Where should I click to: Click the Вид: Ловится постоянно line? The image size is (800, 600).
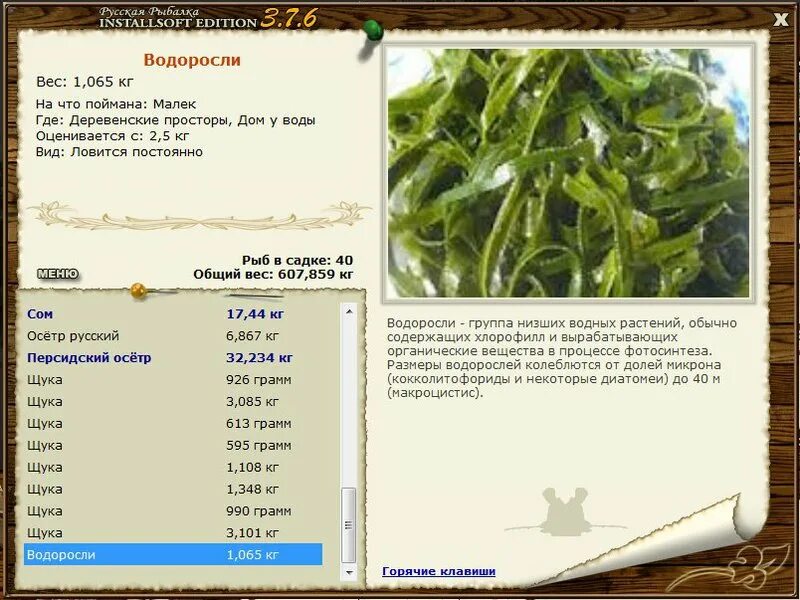[x=119, y=152]
